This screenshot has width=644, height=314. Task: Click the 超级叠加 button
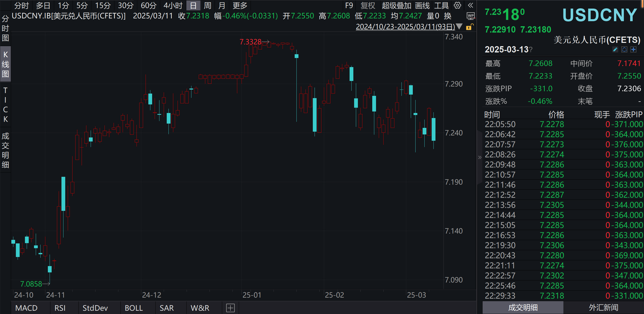[396, 5]
